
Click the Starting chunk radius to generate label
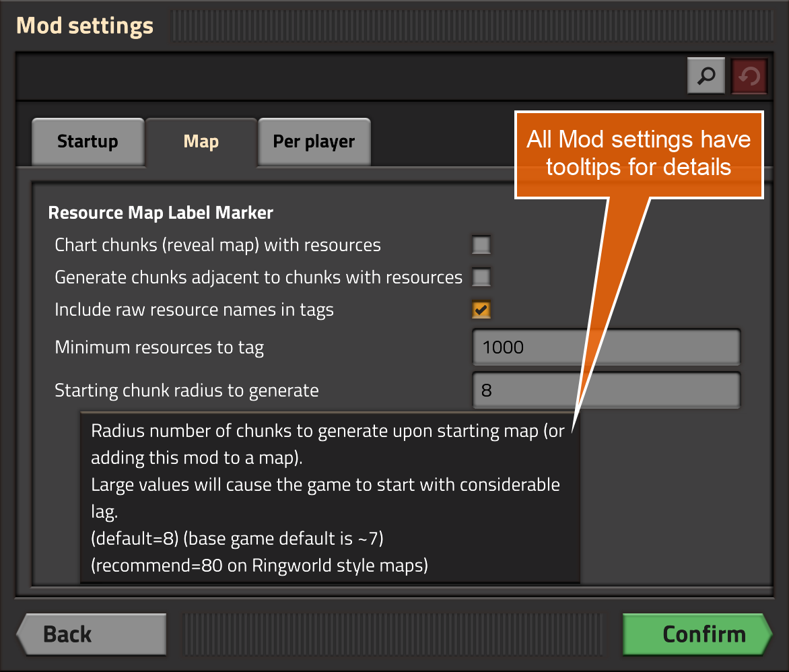click(186, 391)
